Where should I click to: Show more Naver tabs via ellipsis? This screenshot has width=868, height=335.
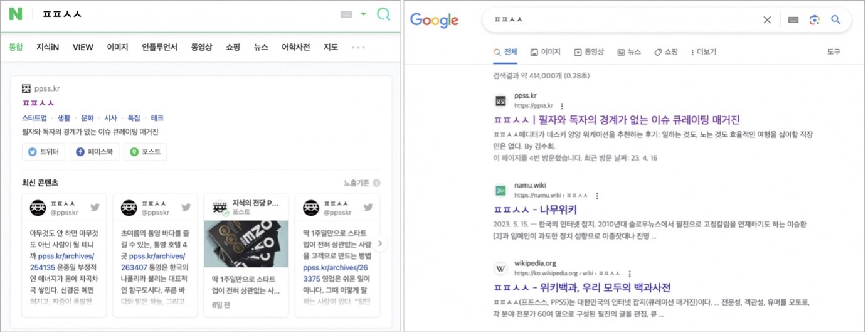(357, 47)
